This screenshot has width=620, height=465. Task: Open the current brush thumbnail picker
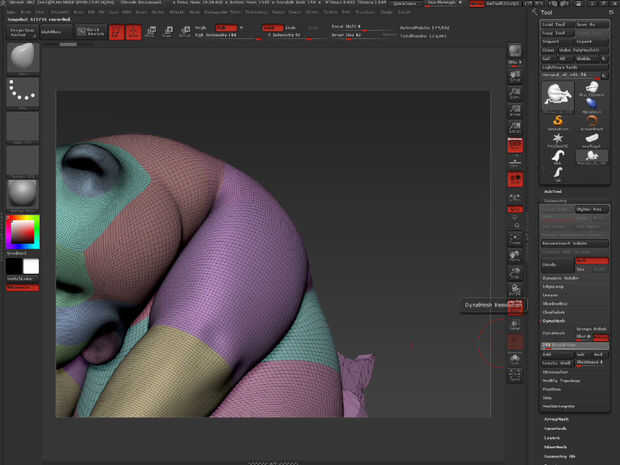[x=23, y=58]
